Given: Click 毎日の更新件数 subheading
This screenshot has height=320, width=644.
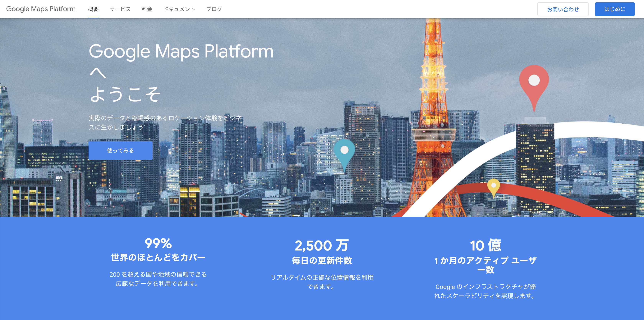Looking at the screenshot, I should tap(322, 260).
